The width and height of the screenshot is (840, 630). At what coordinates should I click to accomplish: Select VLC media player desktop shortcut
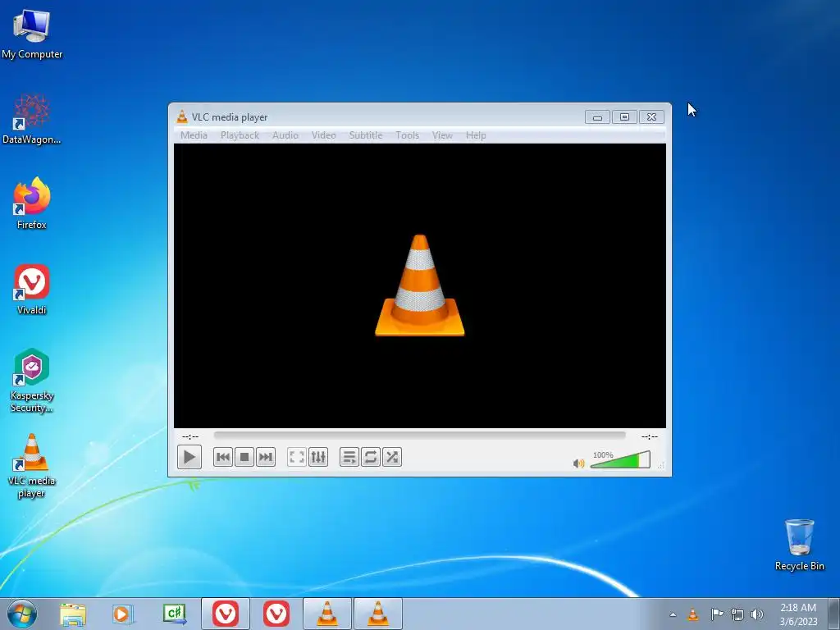pos(32,466)
